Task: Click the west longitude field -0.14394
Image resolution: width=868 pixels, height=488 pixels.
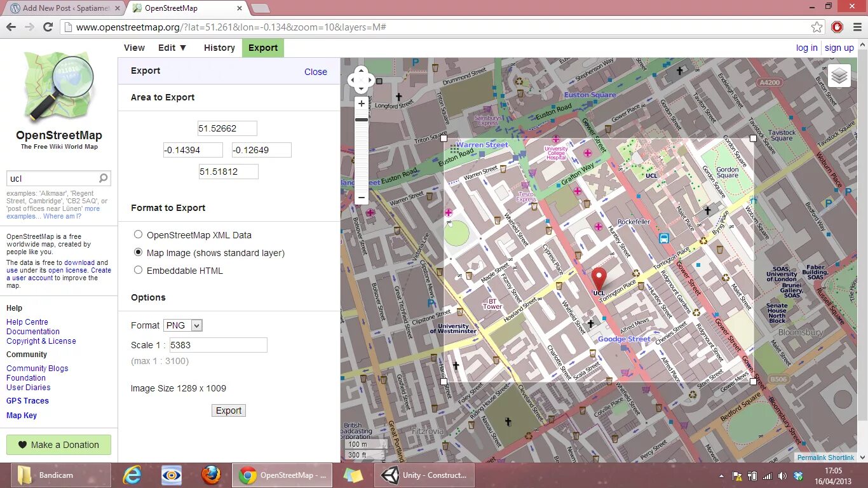Action: (x=193, y=150)
